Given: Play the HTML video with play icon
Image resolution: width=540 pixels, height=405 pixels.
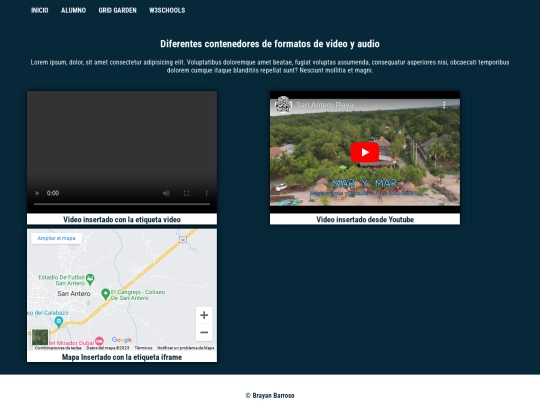Looking at the screenshot, I should coord(37,193).
